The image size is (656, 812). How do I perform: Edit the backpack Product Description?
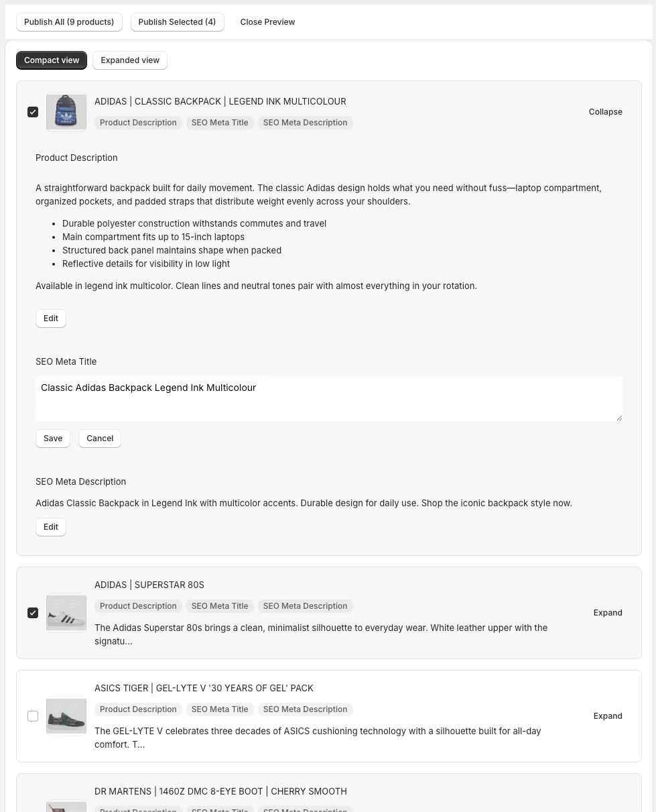point(51,318)
